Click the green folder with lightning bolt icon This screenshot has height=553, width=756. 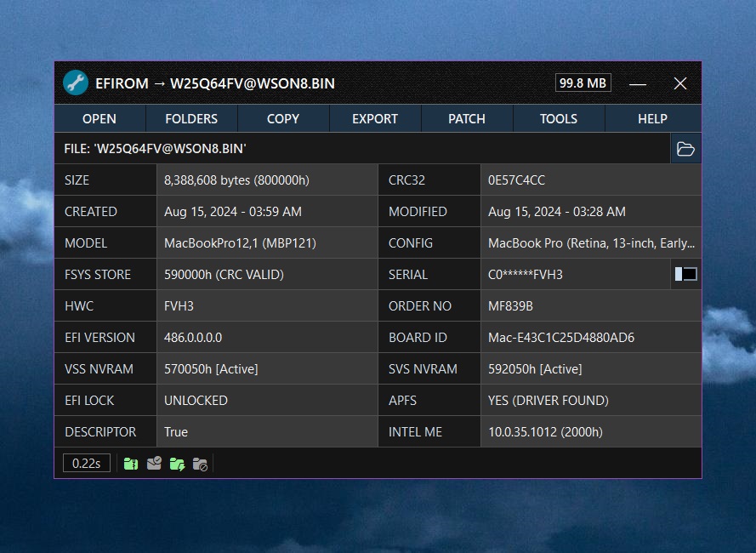[177, 464]
